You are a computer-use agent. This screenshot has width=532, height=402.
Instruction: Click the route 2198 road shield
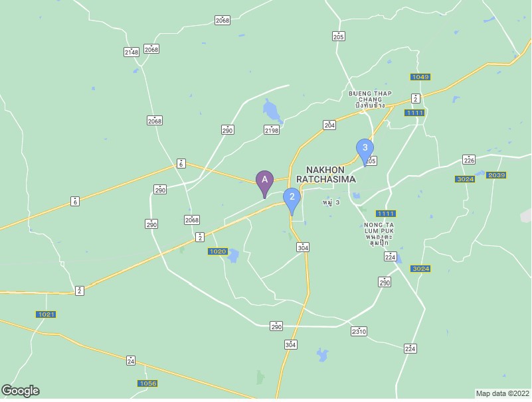click(x=272, y=129)
